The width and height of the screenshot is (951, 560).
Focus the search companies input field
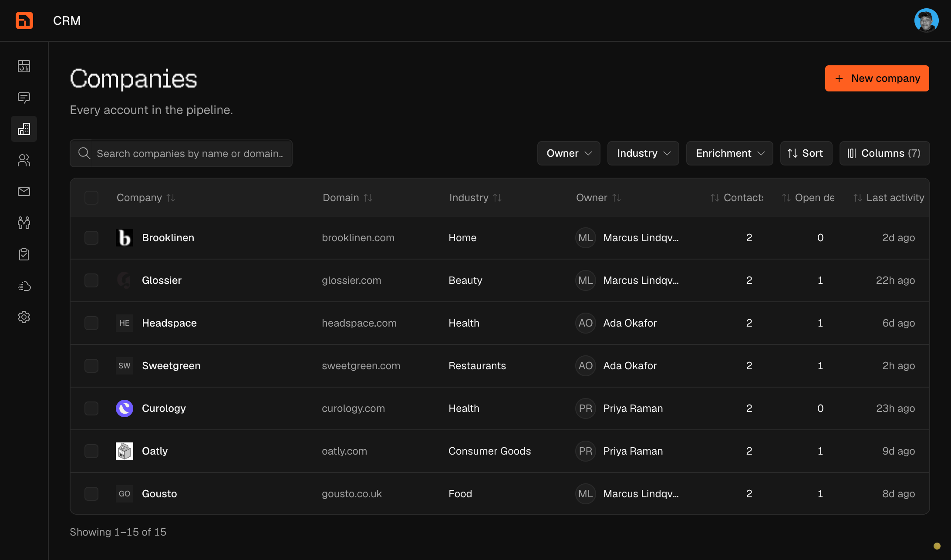pyautogui.click(x=181, y=153)
